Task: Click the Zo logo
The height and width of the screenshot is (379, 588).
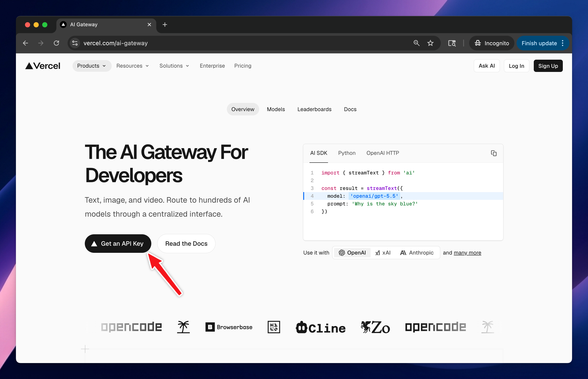Action: 375,327
